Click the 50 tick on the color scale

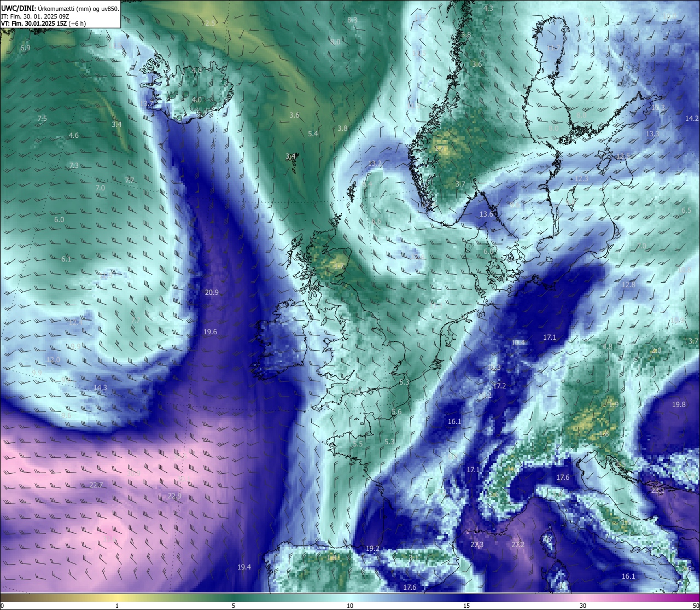[695, 606]
